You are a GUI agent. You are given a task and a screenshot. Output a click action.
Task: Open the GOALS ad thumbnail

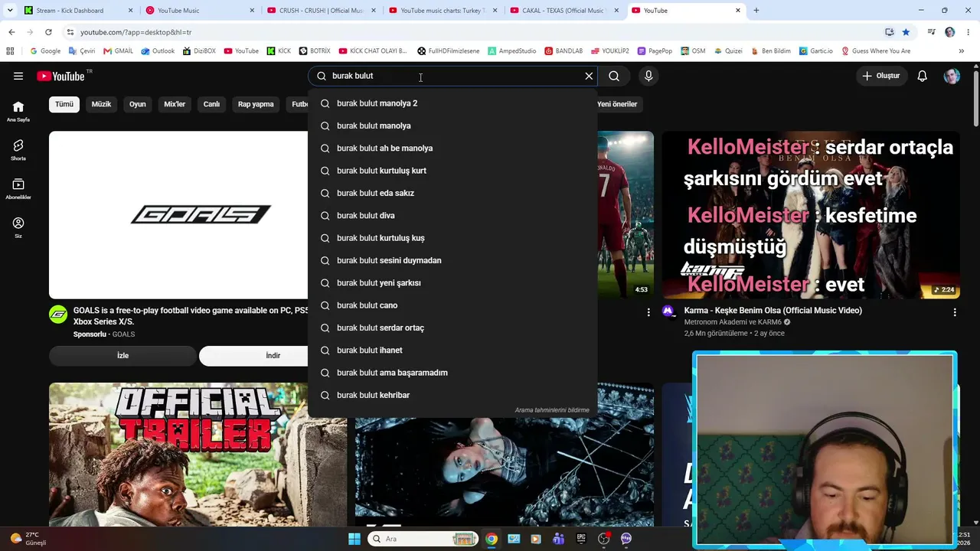pyautogui.click(x=178, y=215)
